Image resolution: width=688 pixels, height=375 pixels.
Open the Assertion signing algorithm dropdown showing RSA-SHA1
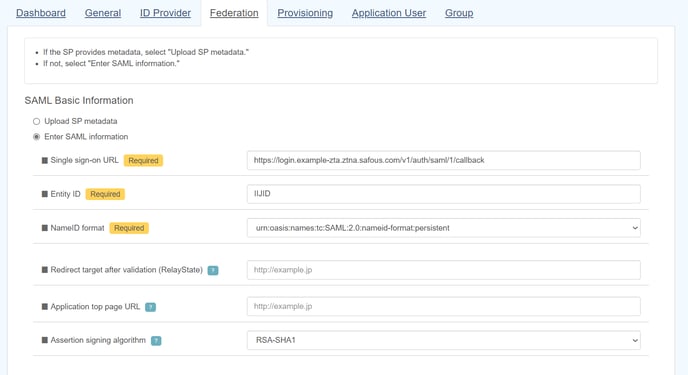pos(444,340)
